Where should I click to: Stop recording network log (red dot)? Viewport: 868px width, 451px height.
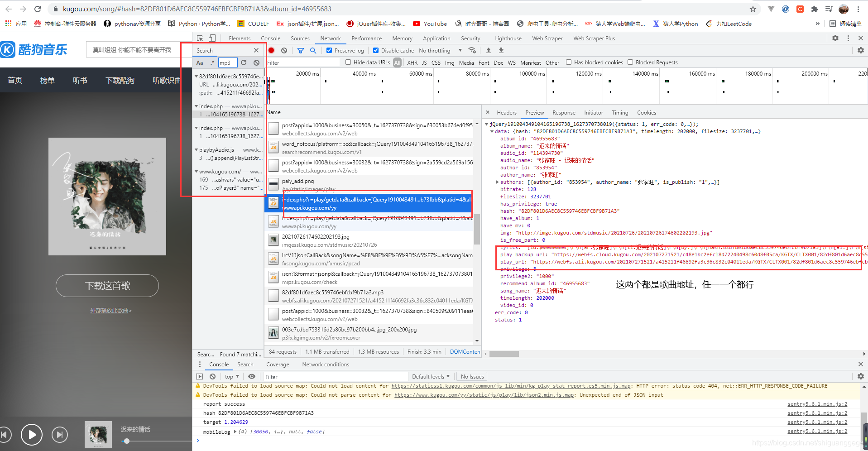(x=271, y=50)
